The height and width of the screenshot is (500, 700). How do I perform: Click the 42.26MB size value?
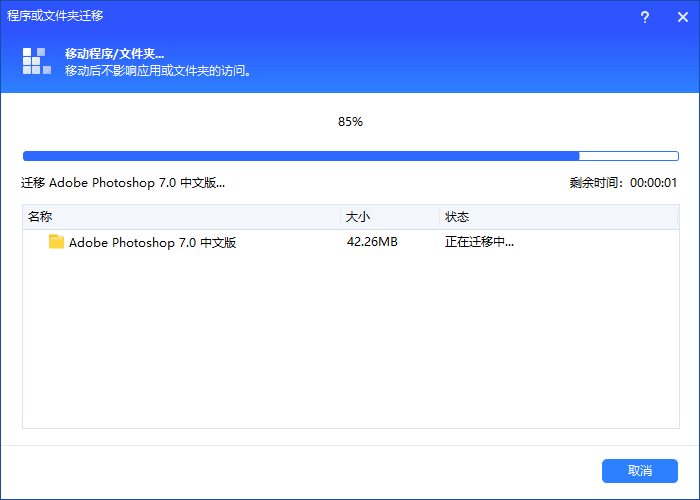tap(372, 242)
